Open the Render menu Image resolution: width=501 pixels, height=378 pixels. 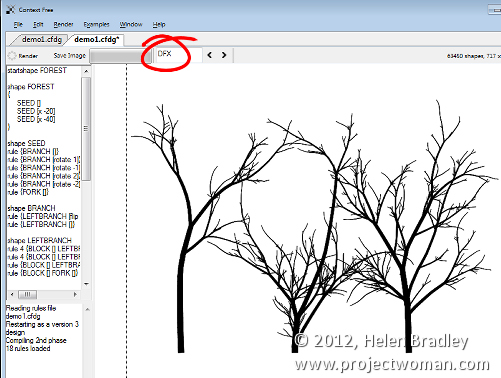click(x=63, y=24)
